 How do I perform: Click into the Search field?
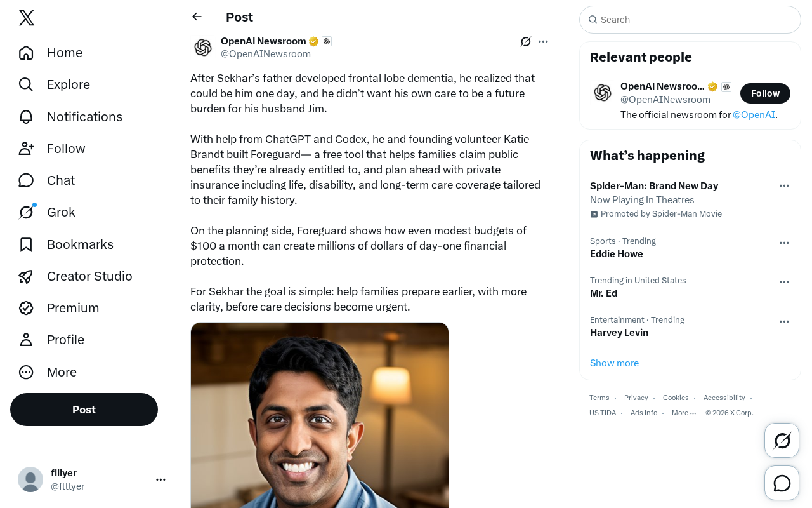690,20
